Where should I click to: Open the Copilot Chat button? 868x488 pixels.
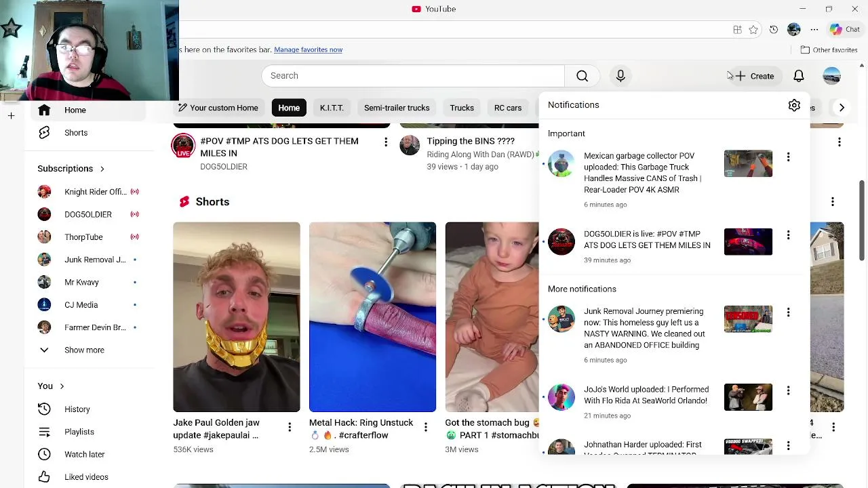[x=845, y=29]
